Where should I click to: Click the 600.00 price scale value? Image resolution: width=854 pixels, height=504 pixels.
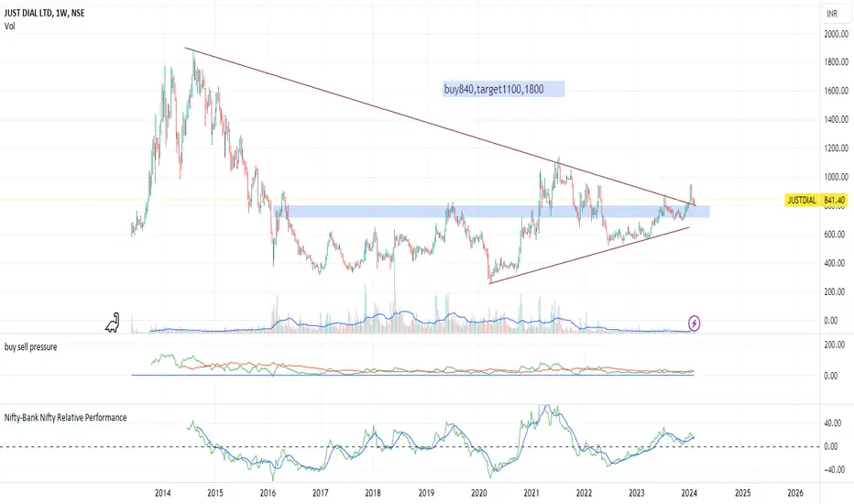click(835, 235)
